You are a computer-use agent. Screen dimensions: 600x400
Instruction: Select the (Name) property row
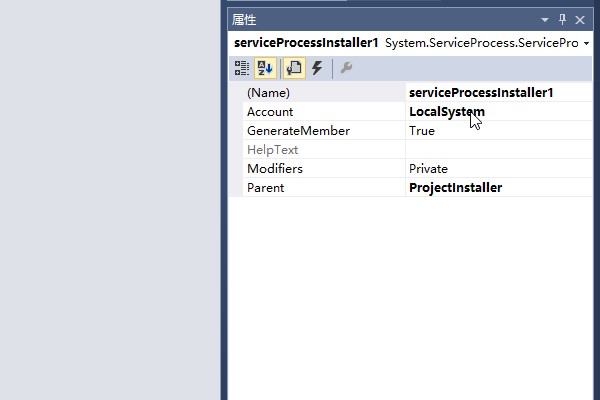point(268,93)
